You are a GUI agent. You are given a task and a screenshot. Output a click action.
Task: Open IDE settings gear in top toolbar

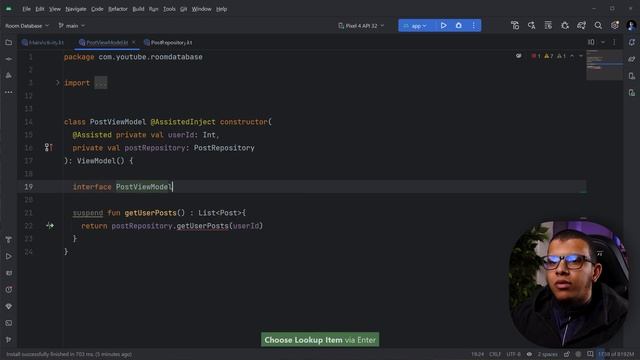(615, 25)
